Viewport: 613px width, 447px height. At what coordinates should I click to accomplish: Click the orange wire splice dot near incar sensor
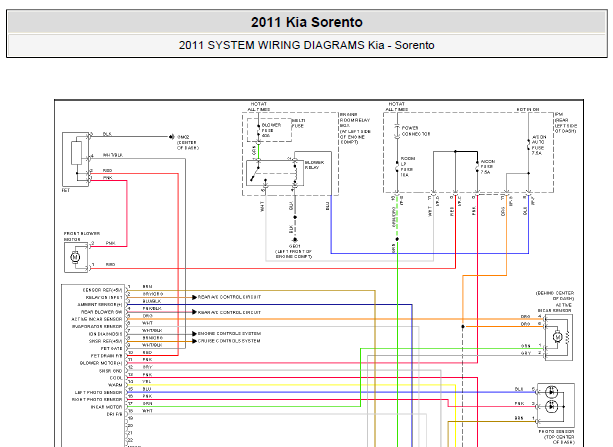coord(463,327)
